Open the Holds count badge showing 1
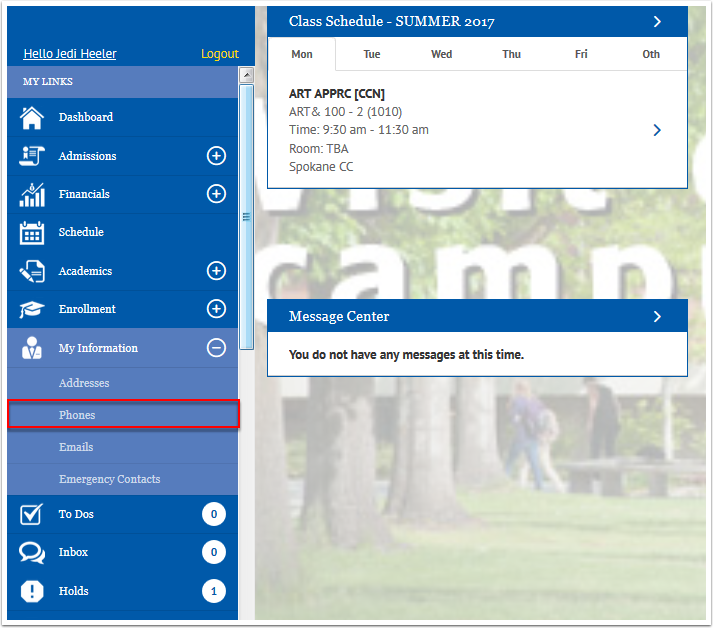The width and height of the screenshot is (713, 628). (214, 591)
